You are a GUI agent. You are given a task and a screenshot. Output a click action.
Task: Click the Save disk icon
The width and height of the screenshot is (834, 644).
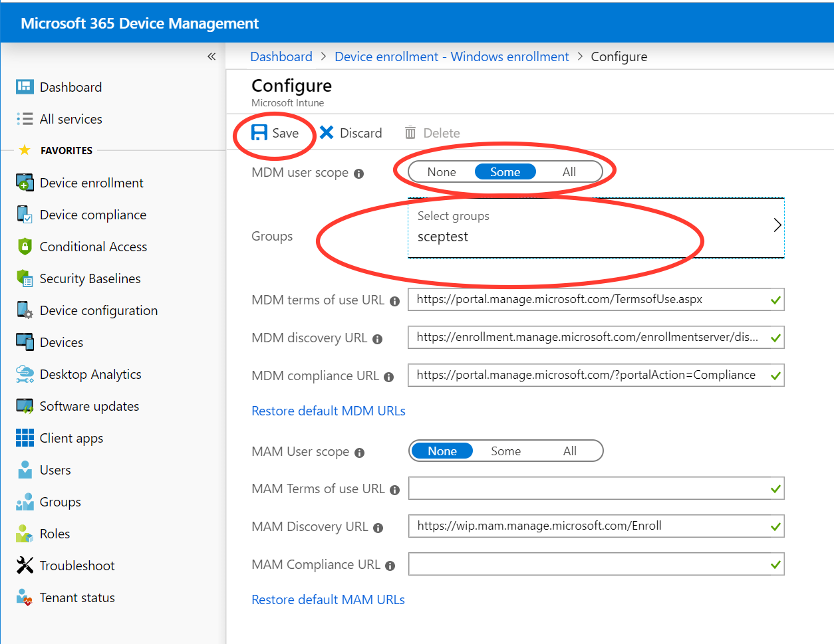(259, 133)
